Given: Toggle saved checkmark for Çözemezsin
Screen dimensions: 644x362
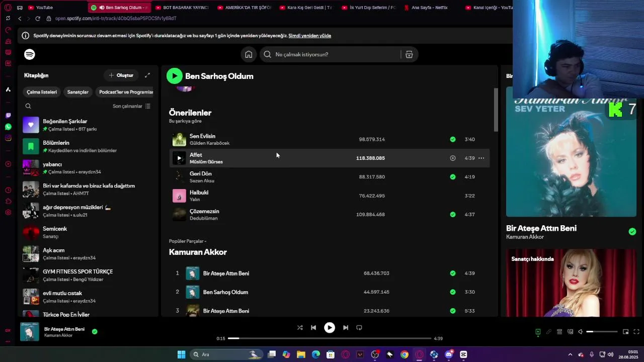Looking at the screenshot, I should (453, 215).
